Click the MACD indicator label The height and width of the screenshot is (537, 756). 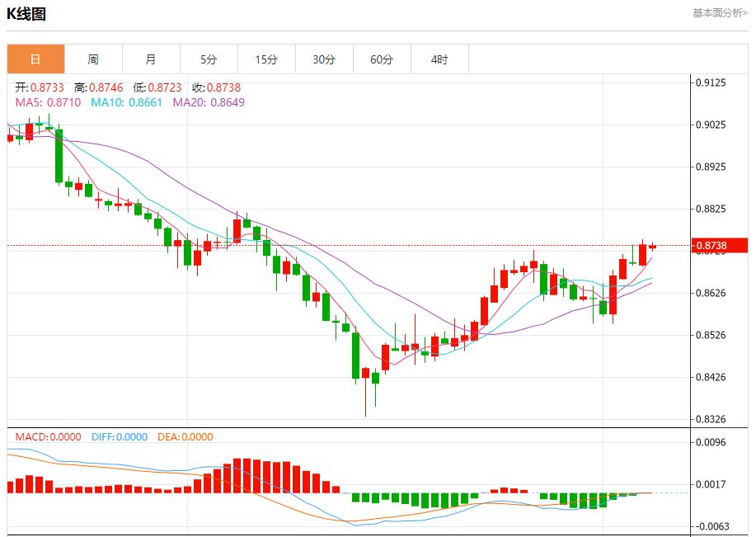[48, 437]
